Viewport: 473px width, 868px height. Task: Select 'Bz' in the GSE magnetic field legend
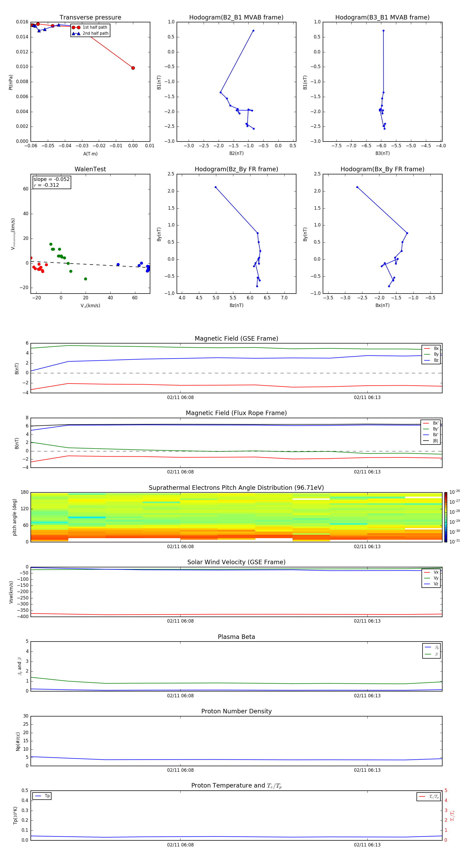(431, 360)
